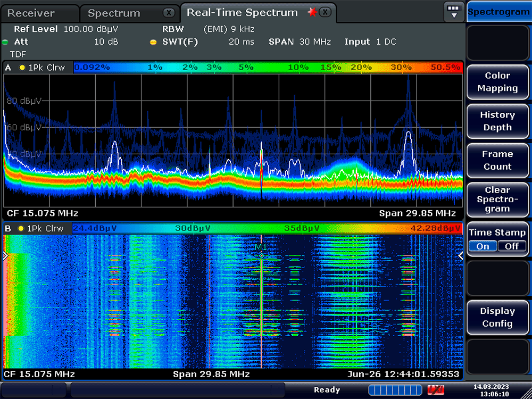Open Display Config softkey

pos(497,317)
